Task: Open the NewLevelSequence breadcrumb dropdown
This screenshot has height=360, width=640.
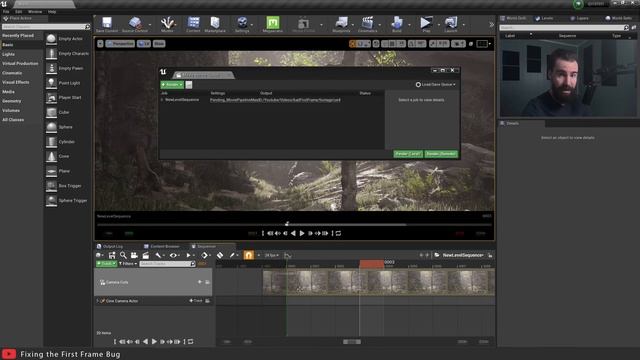Action: (x=463, y=255)
